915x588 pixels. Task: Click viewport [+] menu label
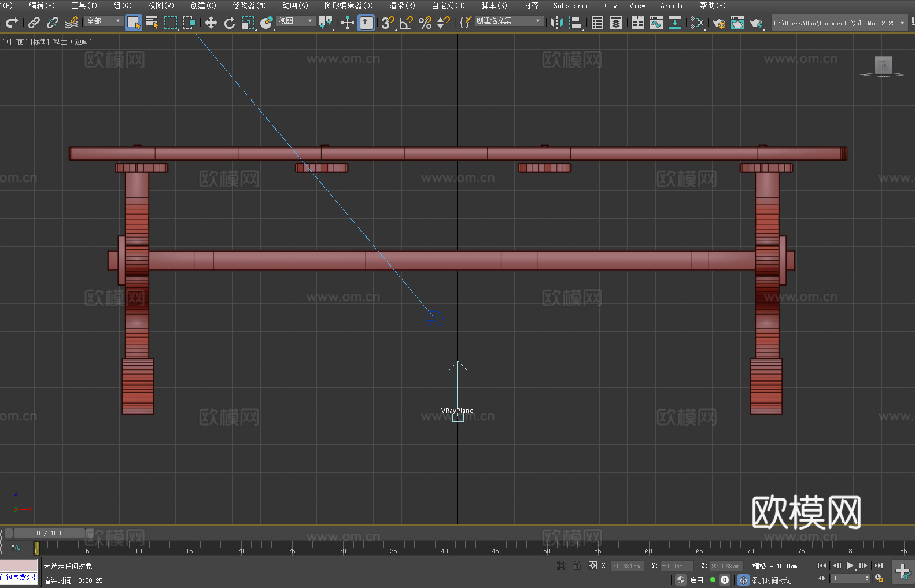[x=7, y=42]
